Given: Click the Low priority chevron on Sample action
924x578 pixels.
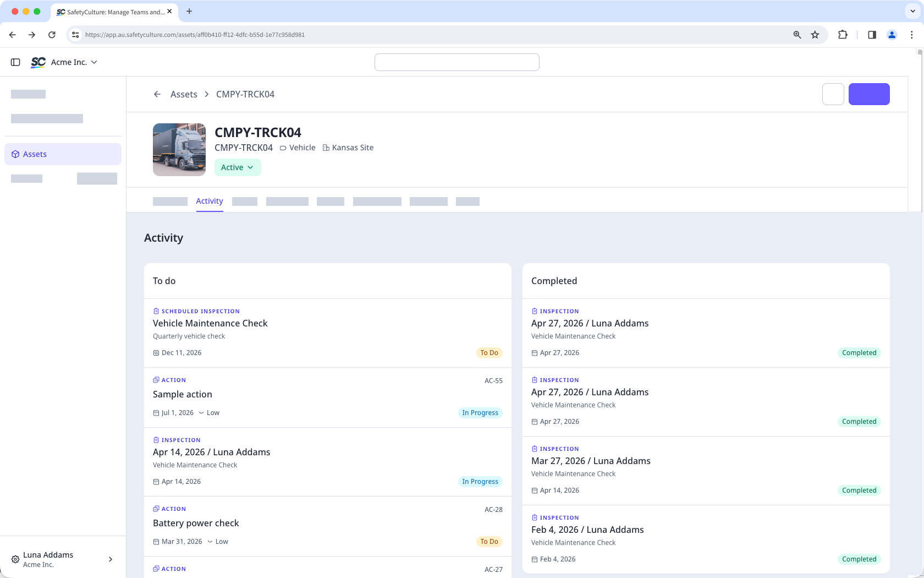Looking at the screenshot, I should (x=201, y=413).
